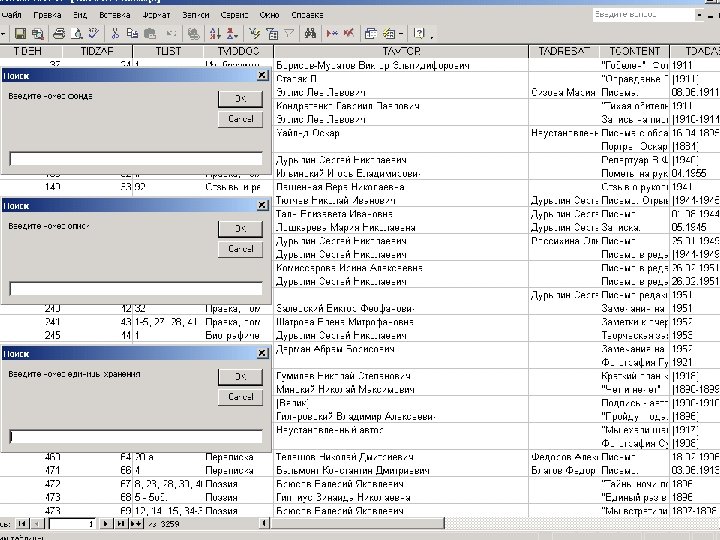
Task: Click cell 'Неустановленный автор'
Action: pyautogui.click(x=401, y=430)
